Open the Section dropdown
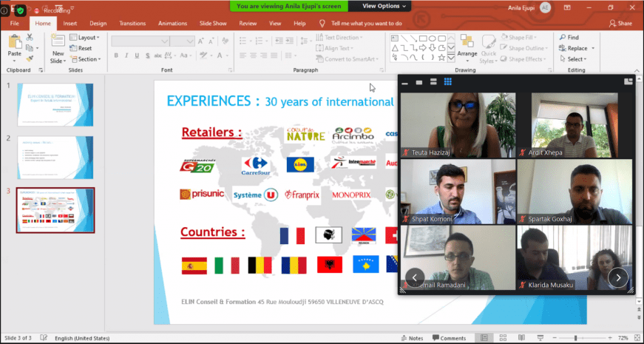The width and height of the screenshot is (644, 344). [x=85, y=59]
